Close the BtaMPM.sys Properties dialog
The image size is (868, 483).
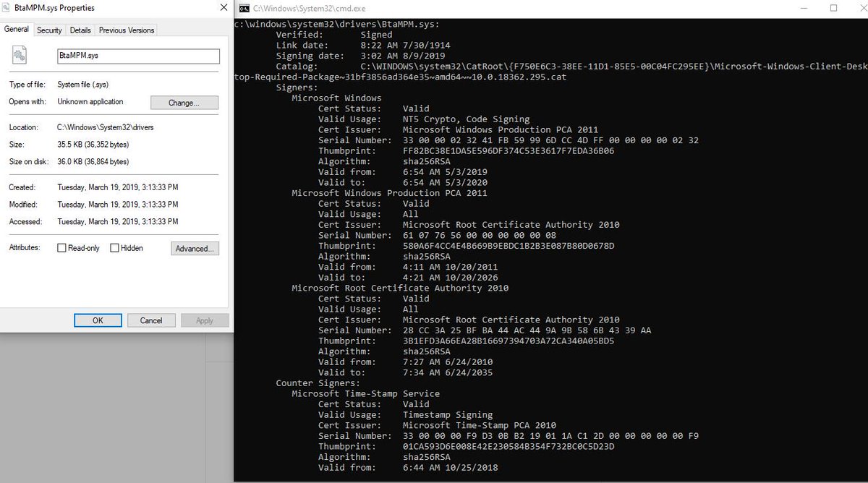[224, 8]
